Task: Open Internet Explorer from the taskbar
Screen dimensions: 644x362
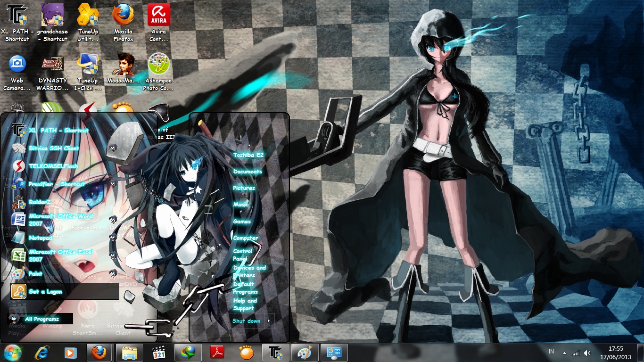Action: tap(42, 352)
